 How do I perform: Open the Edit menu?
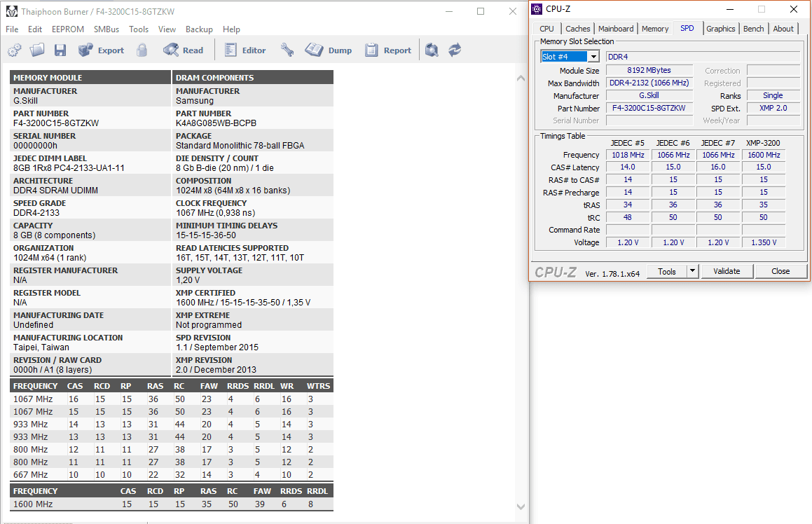point(35,29)
